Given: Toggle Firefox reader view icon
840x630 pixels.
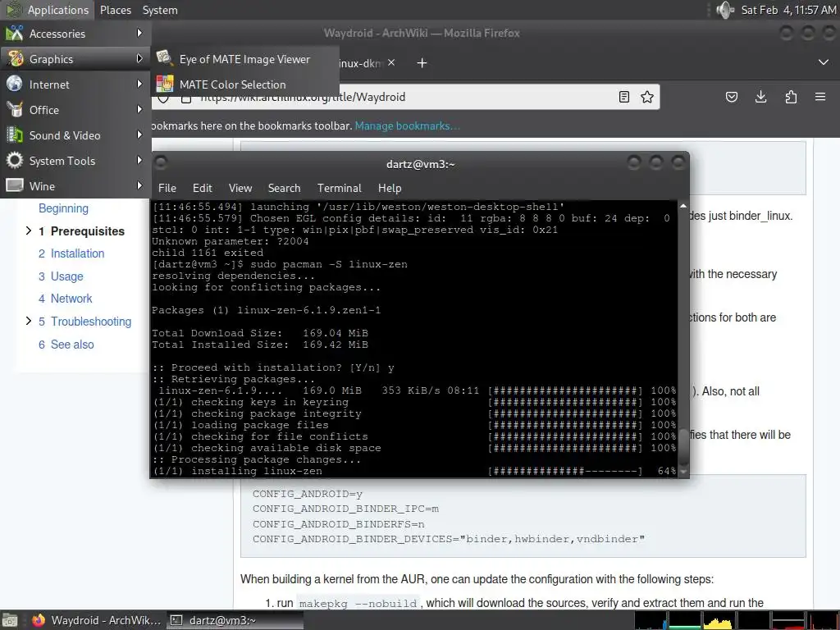Looking at the screenshot, I should [x=624, y=97].
